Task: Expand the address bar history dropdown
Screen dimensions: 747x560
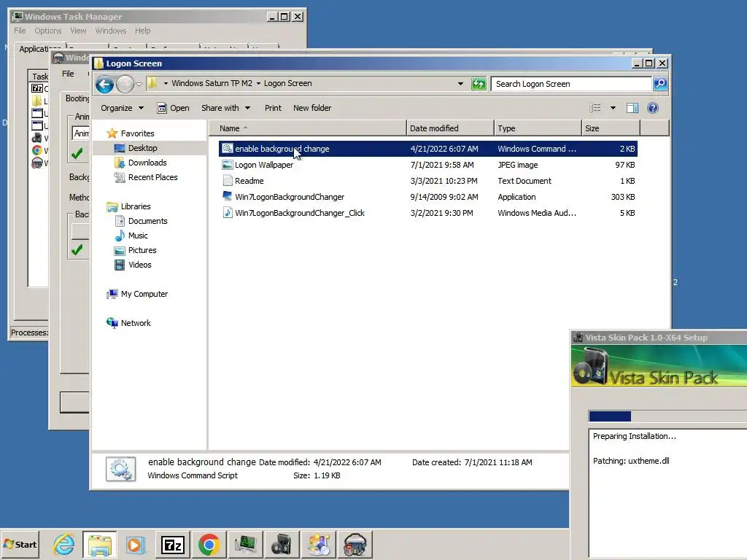Action: click(460, 84)
